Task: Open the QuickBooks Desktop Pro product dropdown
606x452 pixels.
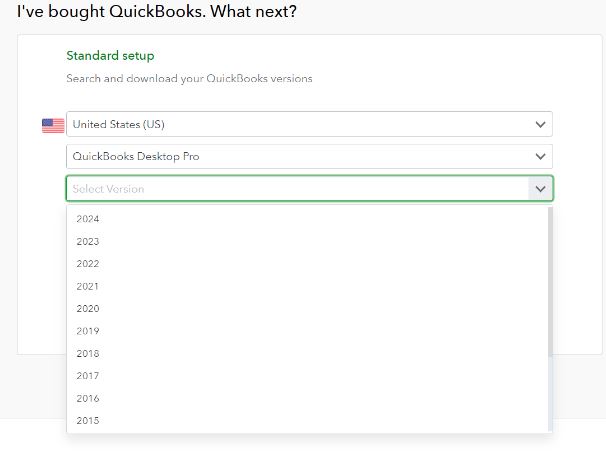Action: coord(309,156)
